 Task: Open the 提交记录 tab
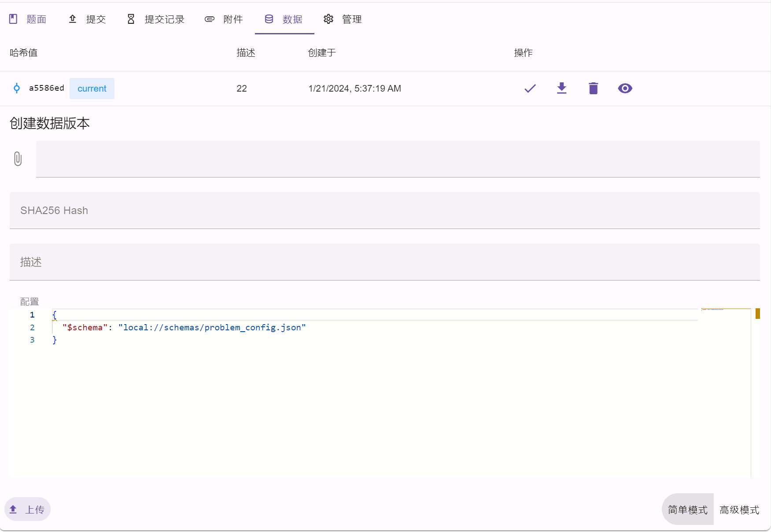[156, 19]
